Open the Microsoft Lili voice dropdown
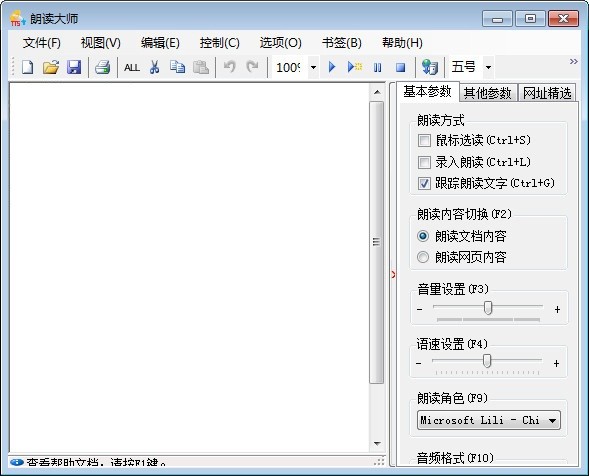The height and width of the screenshot is (476, 589). point(489,420)
